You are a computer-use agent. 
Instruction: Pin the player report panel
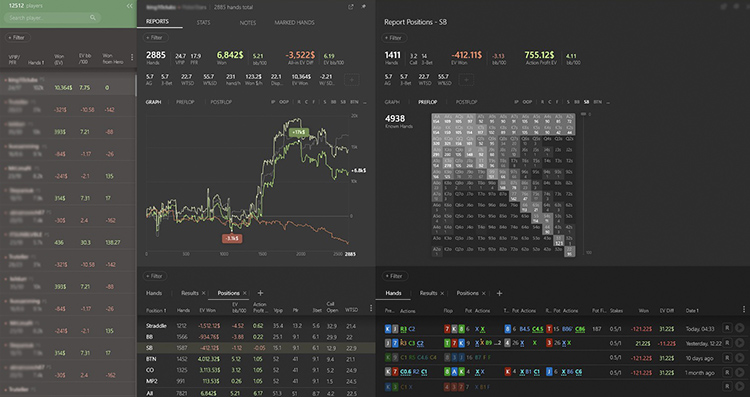[x=363, y=7]
